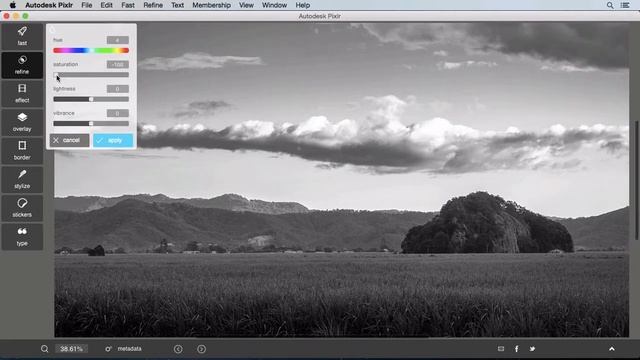Share image to Twitter
Screen dimensions: 640x360
click(x=532, y=349)
